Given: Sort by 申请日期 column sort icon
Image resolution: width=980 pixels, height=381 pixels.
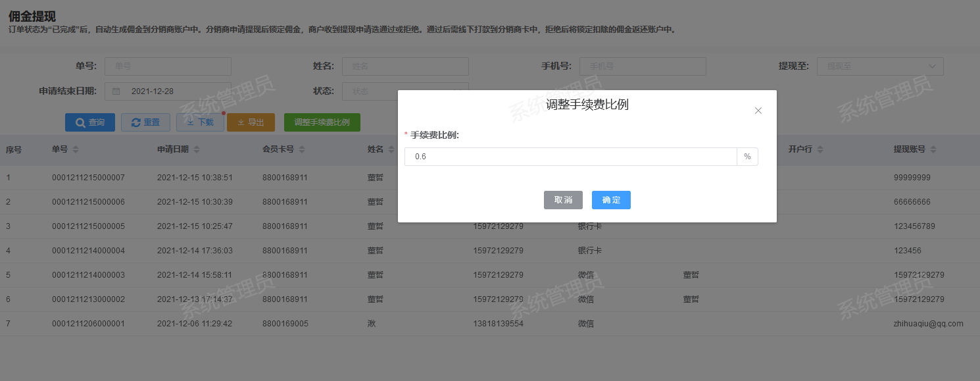Looking at the screenshot, I should [197, 150].
